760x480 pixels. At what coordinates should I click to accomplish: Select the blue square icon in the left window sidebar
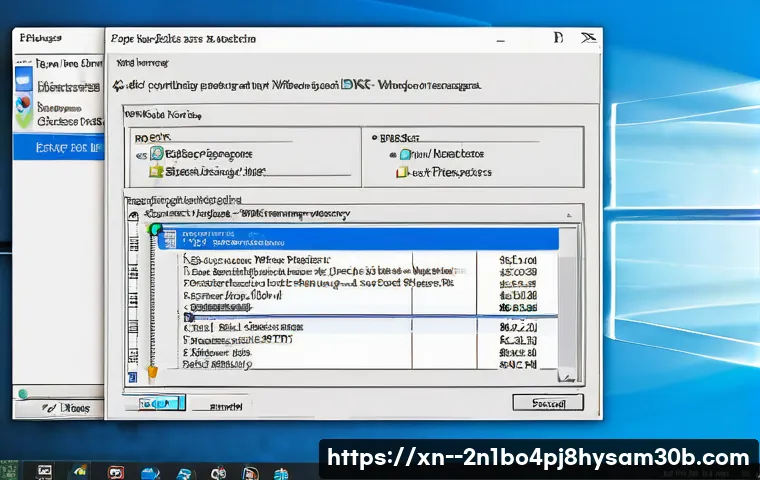(x=24, y=79)
